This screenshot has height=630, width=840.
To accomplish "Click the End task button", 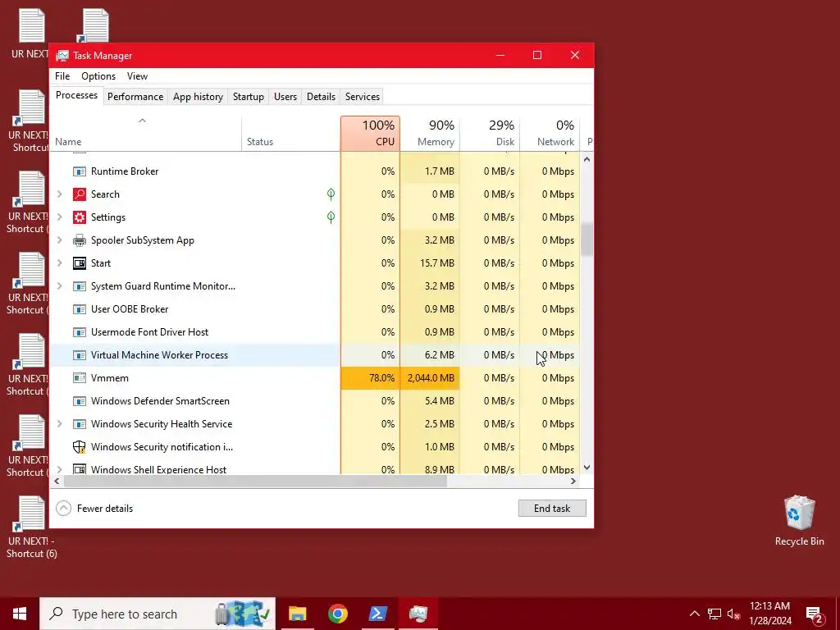I will 552,509.
